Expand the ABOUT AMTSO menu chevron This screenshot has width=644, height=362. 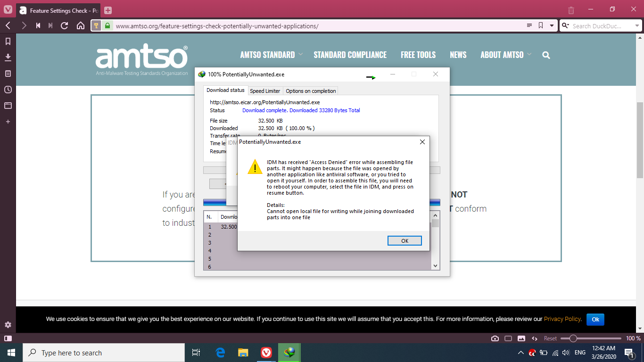pyautogui.click(x=529, y=55)
